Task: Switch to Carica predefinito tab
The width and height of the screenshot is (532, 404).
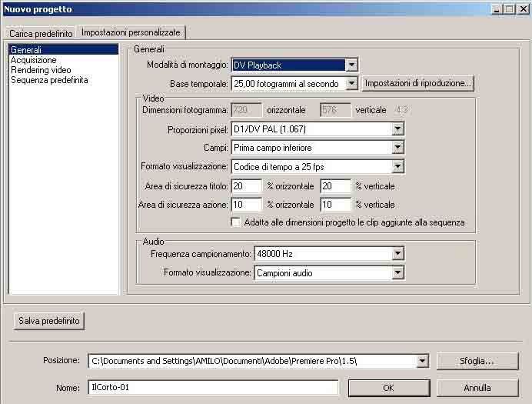Action: click(x=41, y=34)
